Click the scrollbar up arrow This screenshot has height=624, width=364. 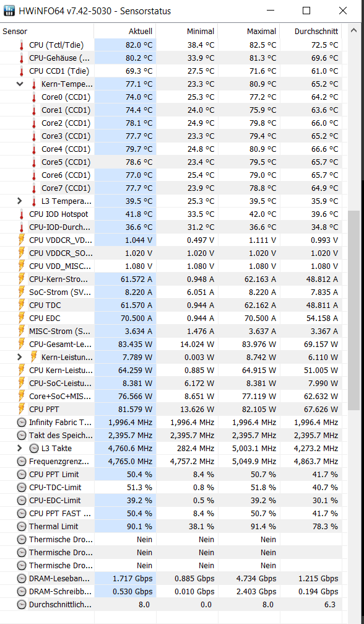point(353,30)
